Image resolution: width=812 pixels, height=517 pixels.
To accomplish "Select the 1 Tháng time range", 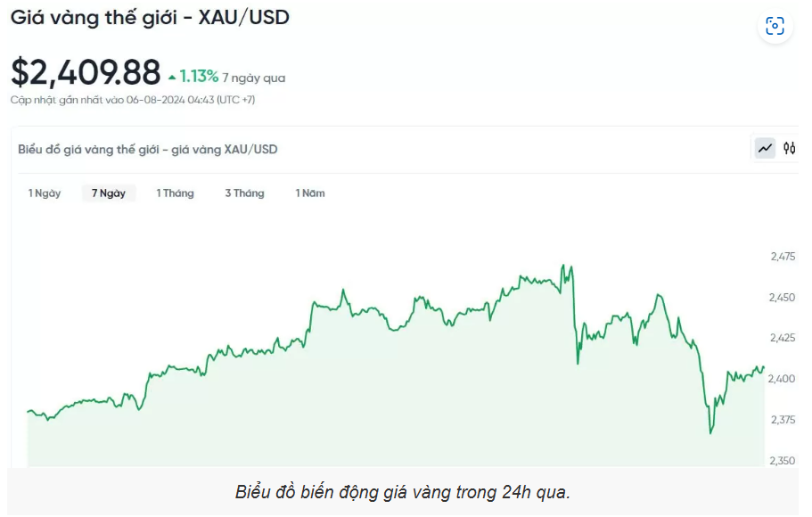I will [x=175, y=193].
